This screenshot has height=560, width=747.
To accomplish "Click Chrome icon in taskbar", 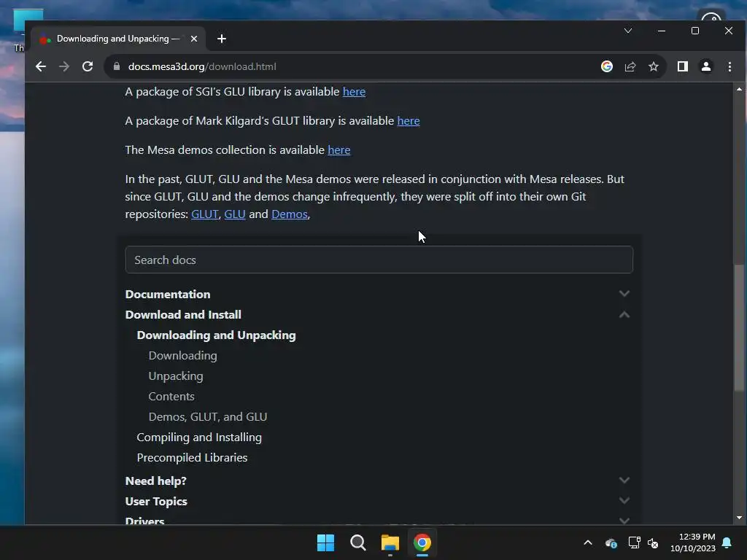I will [422, 542].
